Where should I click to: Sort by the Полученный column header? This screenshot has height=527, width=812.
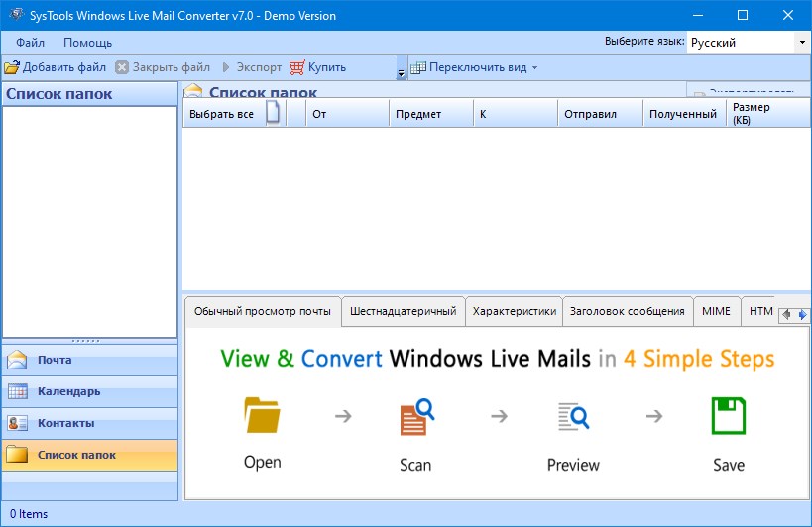(x=685, y=114)
